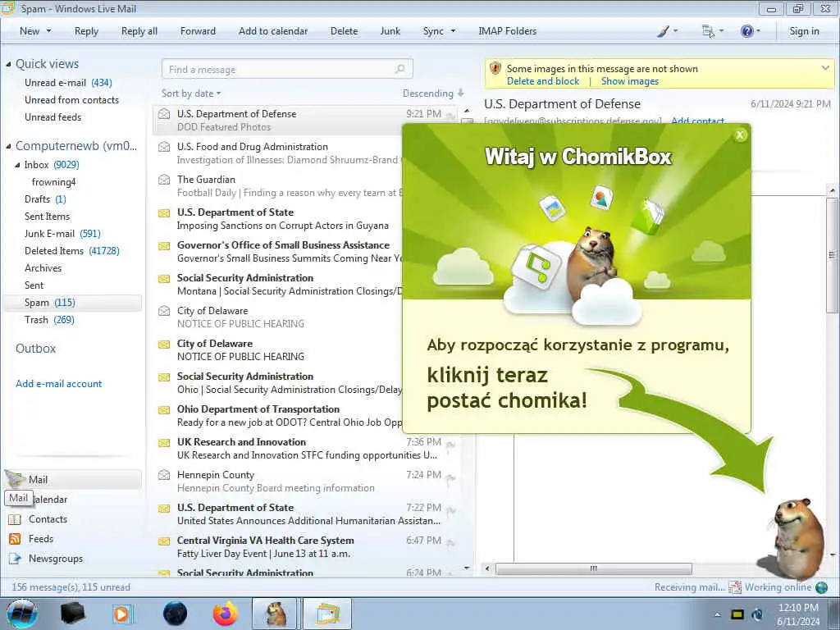Image resolution: width=840 pixels, height=630 pixels.
Task: Click envelope icon of Hennepin County message
Action: [164, 475]
